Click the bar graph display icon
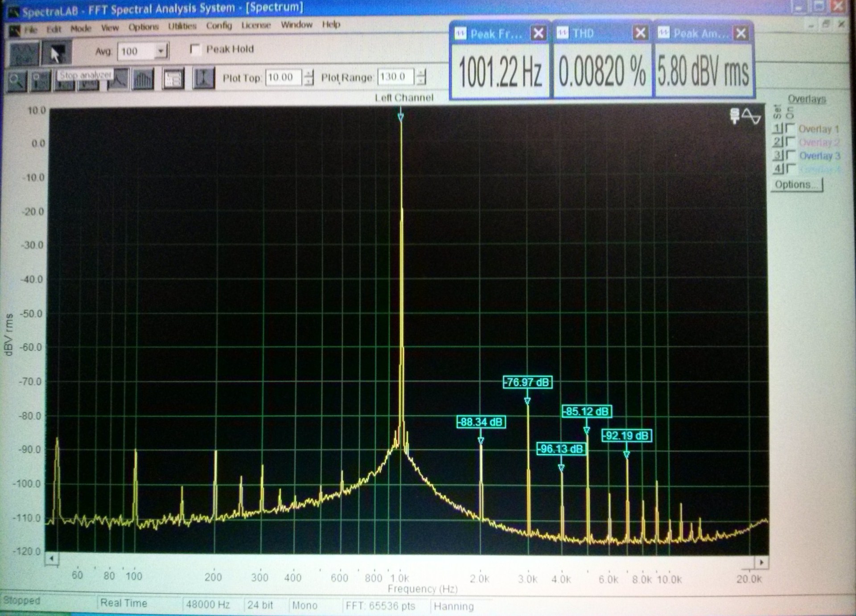This screenshot has width=856, height=616. (143, 80)
